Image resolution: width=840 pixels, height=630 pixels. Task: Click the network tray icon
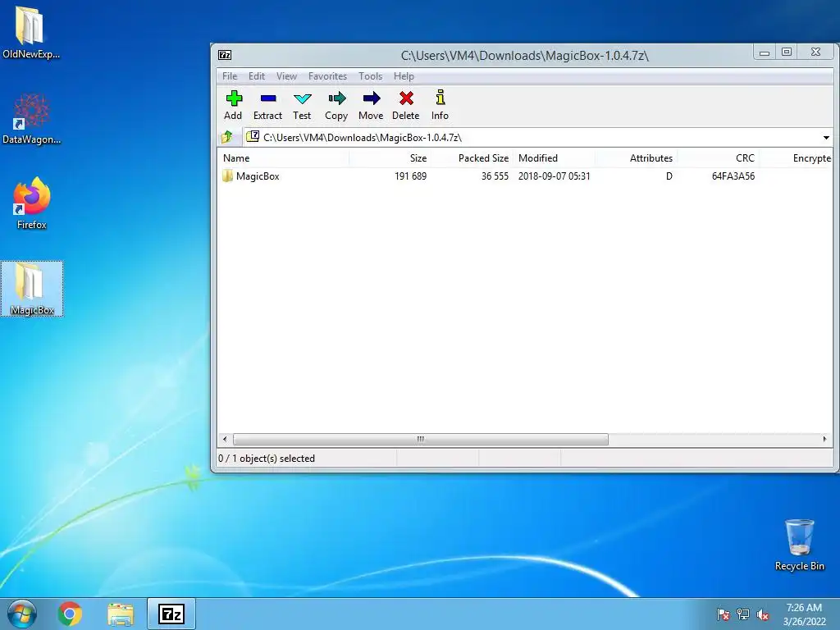743,614
